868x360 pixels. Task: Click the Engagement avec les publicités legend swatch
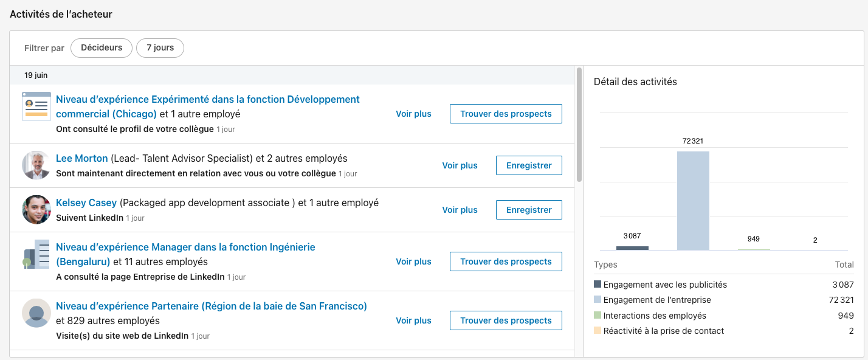598,284
